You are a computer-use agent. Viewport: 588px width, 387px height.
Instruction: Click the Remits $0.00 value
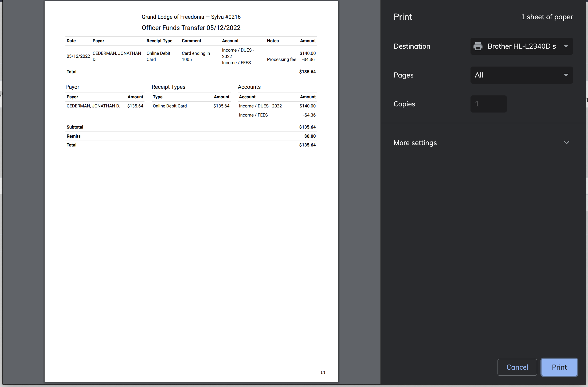click(x=310, y=136)
